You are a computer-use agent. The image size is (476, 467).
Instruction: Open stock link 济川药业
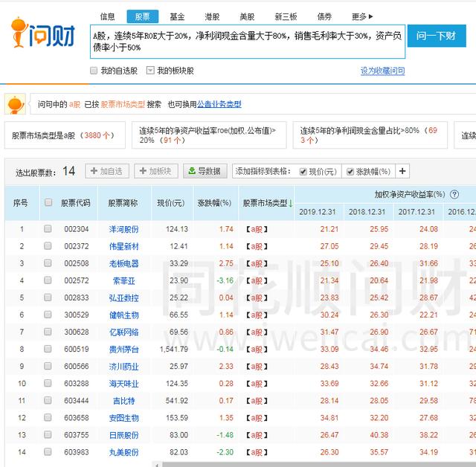pyautogui.click(x=124, y=367)
